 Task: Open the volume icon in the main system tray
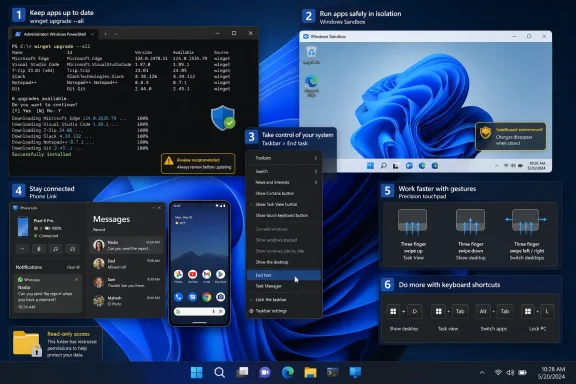click(510, 373)
